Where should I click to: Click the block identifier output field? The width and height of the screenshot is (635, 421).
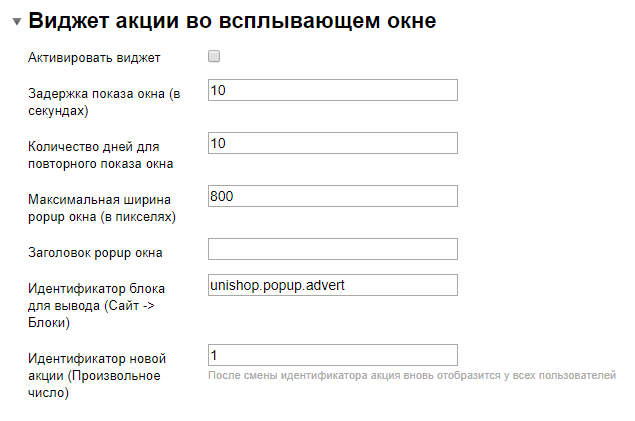coord(332,286)
